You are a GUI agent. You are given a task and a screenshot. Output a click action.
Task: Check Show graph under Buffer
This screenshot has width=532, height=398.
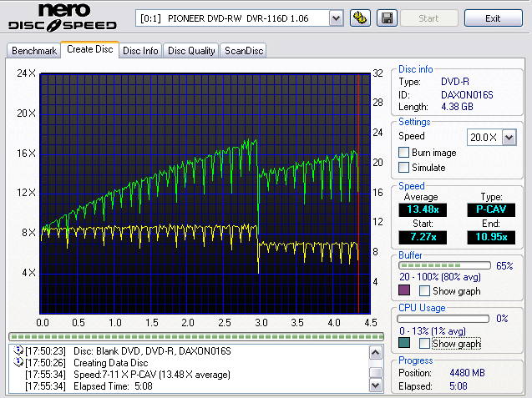[x=425, y=291]
